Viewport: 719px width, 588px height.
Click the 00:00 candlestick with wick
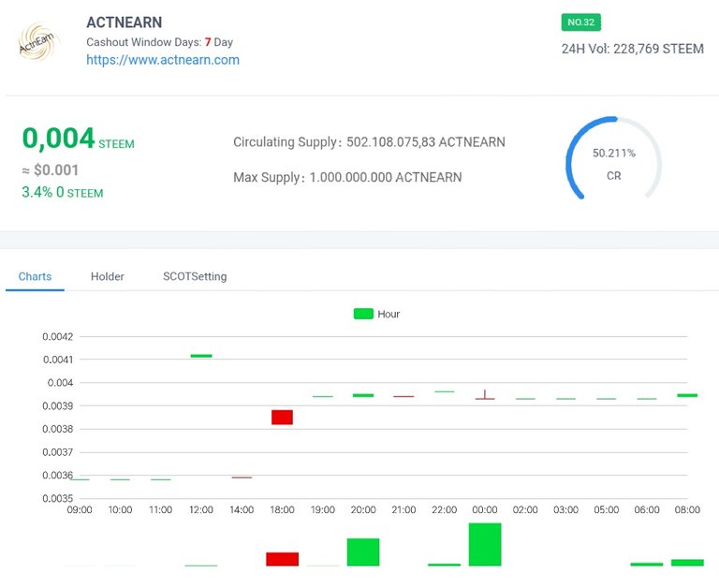(x=485, y=395)
